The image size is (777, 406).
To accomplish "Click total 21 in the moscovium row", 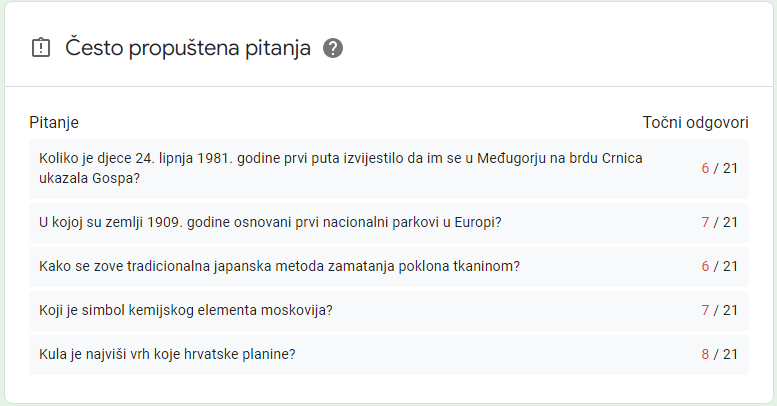I will (730, 310).
